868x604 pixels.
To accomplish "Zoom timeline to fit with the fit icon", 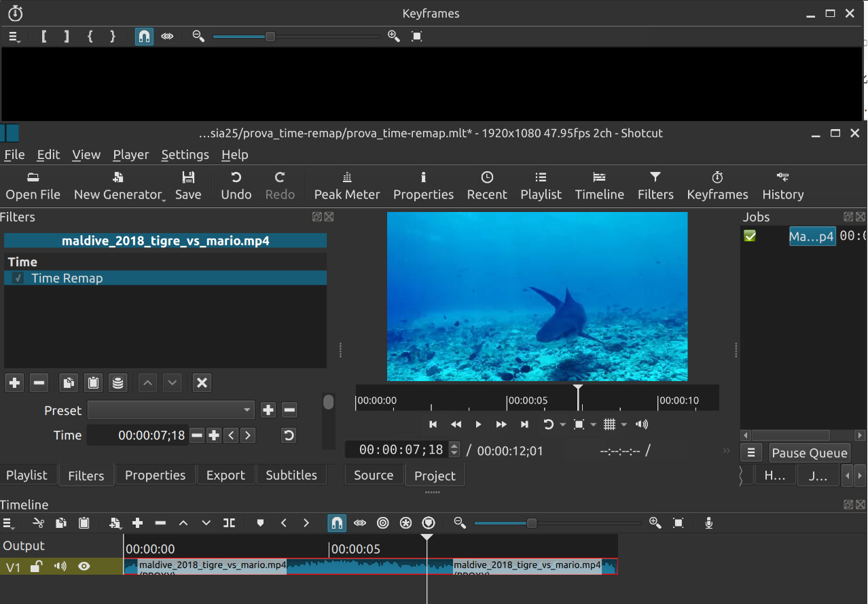I will pos(678,522).
